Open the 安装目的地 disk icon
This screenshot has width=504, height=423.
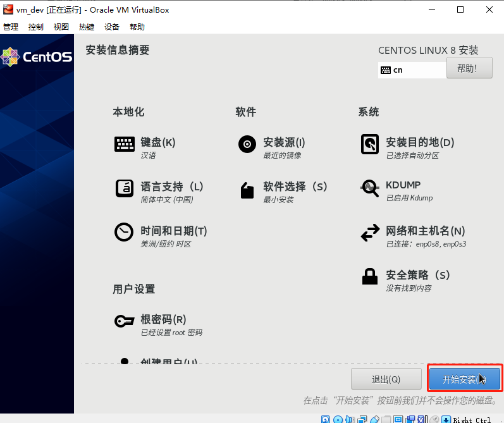[370, 144]
